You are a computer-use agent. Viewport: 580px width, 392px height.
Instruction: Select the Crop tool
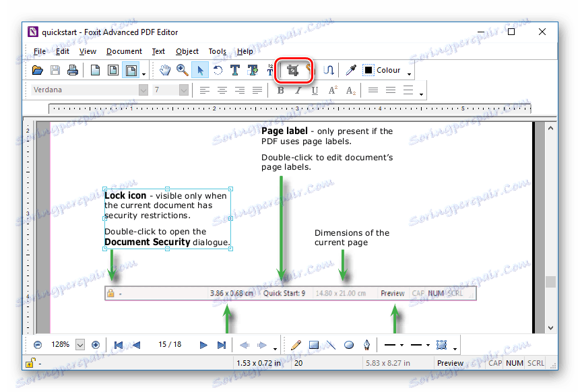coord(293,70)
